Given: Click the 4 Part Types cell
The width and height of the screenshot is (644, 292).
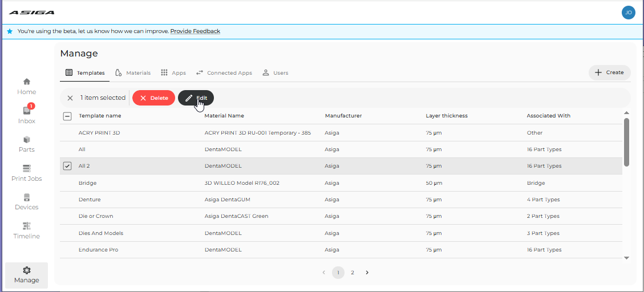Looking at the screenshot, I should (x=543, y=200).
